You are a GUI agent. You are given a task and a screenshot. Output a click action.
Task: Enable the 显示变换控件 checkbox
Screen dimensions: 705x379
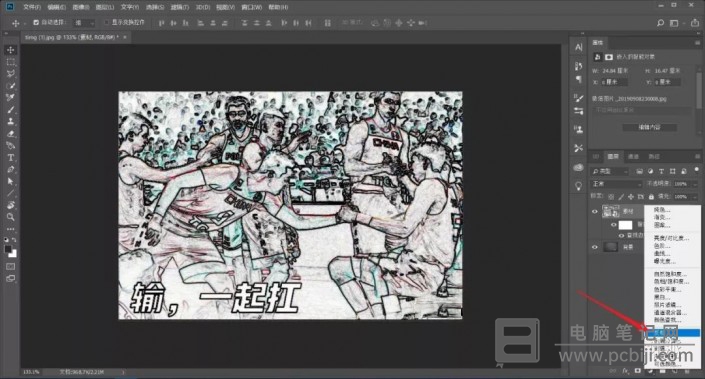coord(107,22)
